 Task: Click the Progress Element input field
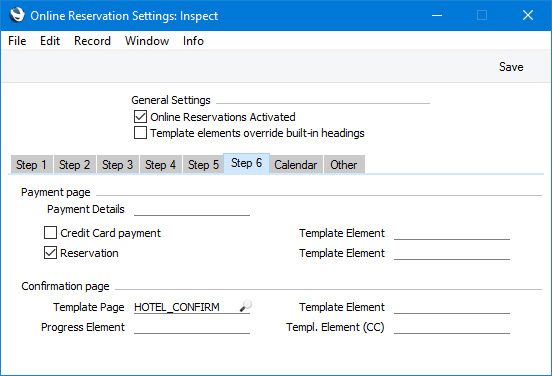192,327
